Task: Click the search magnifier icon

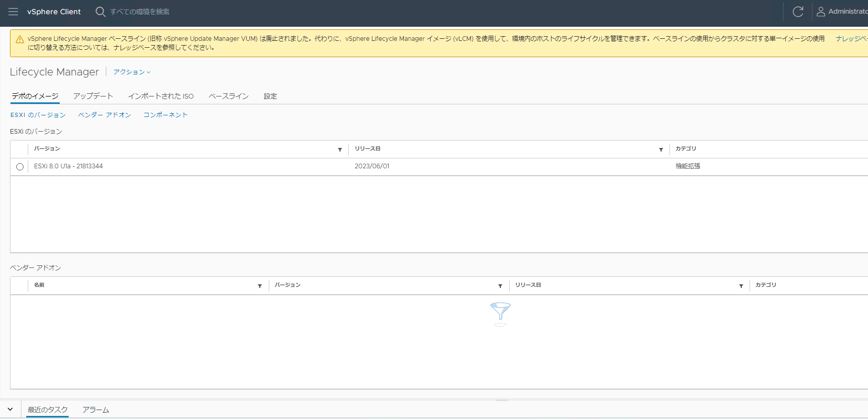Action: pyautogui.click(x=100, y=12)
